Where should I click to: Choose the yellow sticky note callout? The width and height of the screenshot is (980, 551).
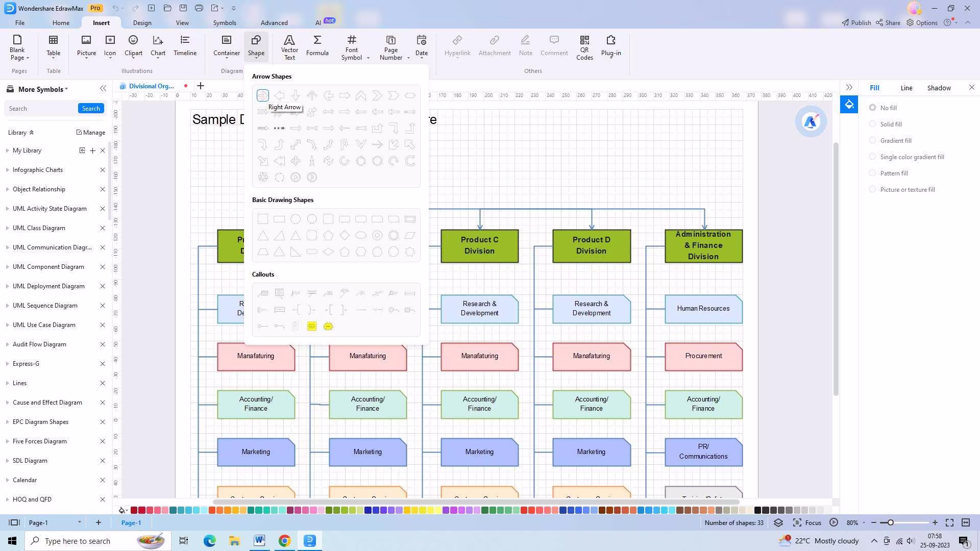[x=312, y=326]
